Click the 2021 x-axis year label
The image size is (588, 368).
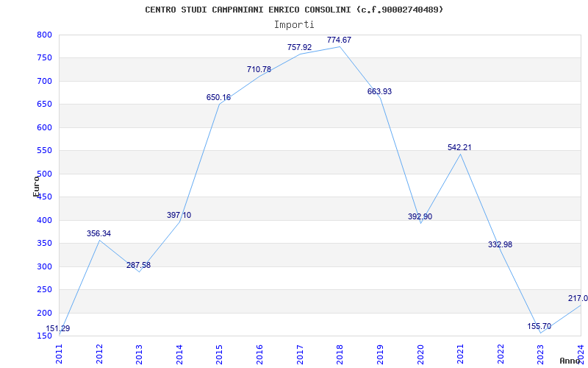pyautogui.click(x=461, y=354)
